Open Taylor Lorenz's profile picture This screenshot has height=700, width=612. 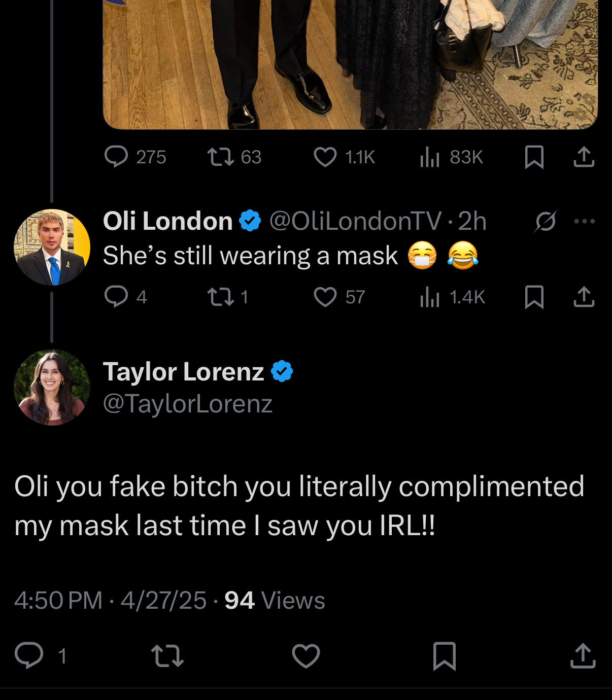click(x=52, y=387)
